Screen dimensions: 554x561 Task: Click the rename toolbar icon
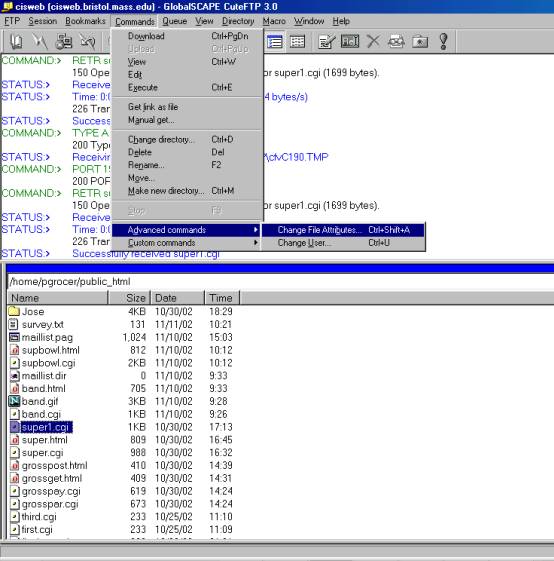click(350, 42)
